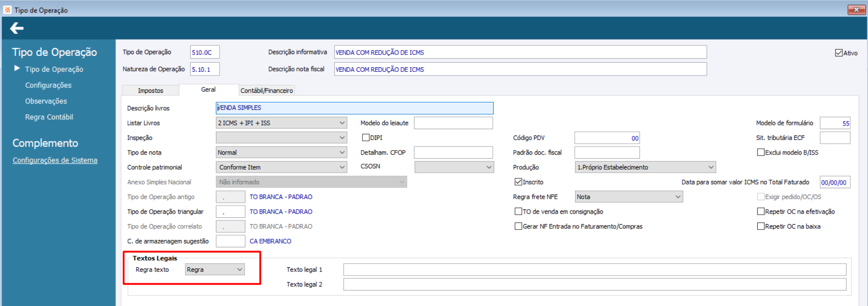Click the Modelo do leiaute field

point(453,123)
